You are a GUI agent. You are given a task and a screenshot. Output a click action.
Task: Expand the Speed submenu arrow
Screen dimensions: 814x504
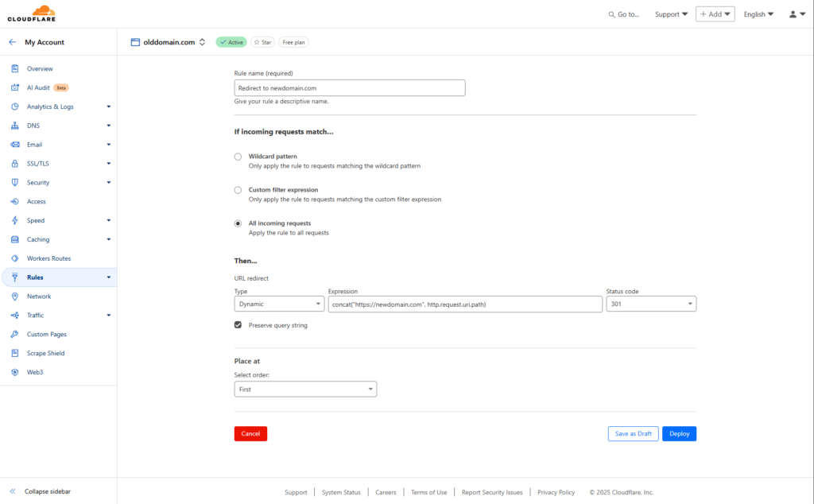(x=108, y=220)
